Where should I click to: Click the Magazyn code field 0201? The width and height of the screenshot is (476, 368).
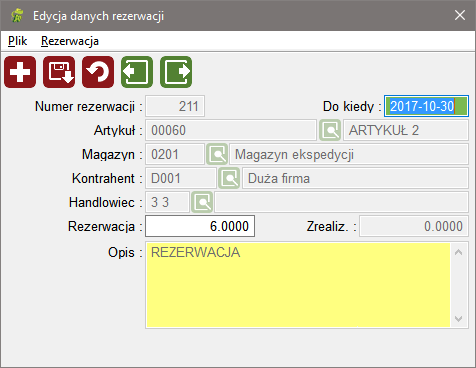175,154
